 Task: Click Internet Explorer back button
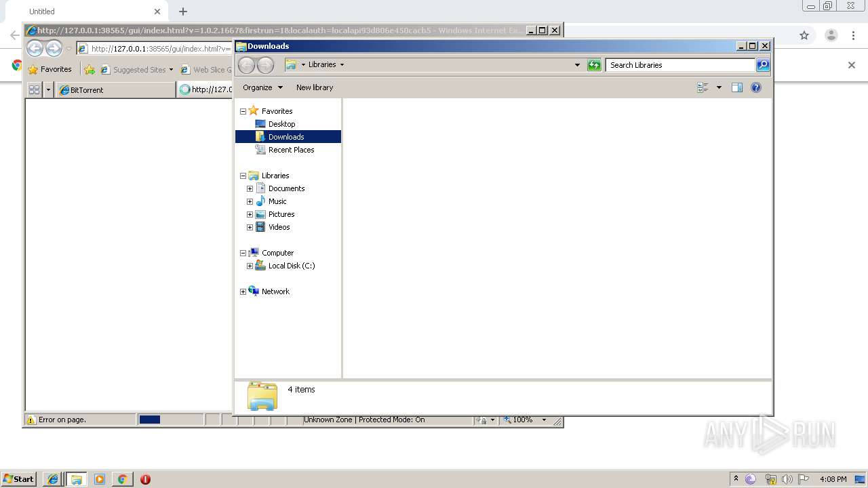[35, 48]
